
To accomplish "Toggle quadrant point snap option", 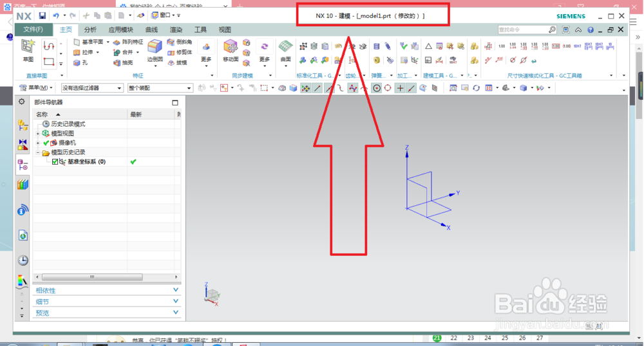I will (x=387, y=88).
